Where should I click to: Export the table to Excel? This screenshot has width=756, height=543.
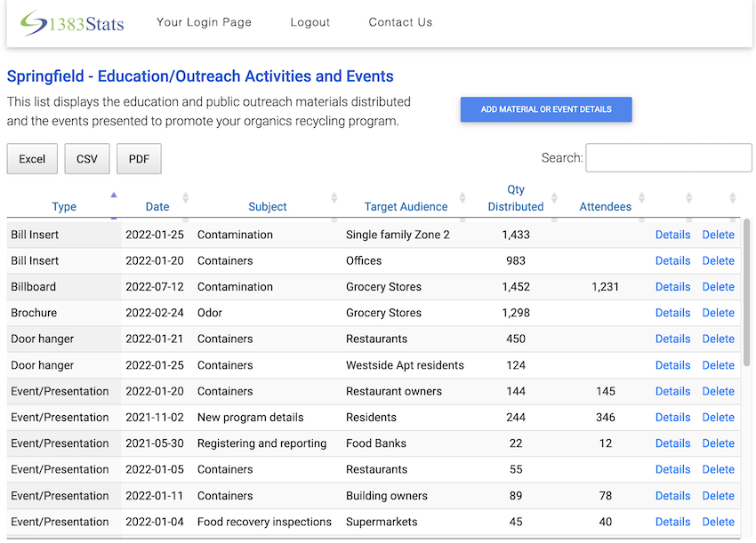32,159
